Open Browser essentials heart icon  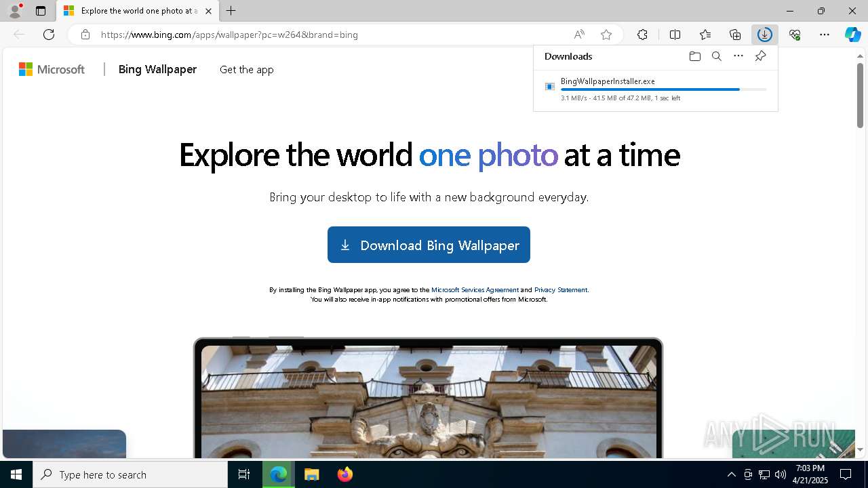795,35
